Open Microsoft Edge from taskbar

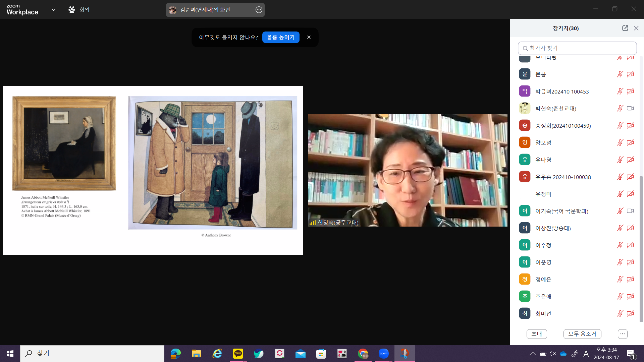[x=175, y=354]
